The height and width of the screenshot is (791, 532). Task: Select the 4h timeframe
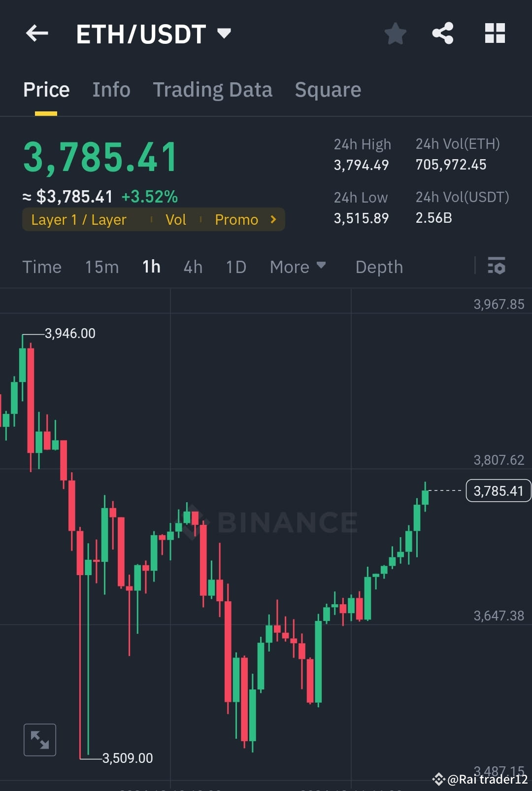pos(193,267)
